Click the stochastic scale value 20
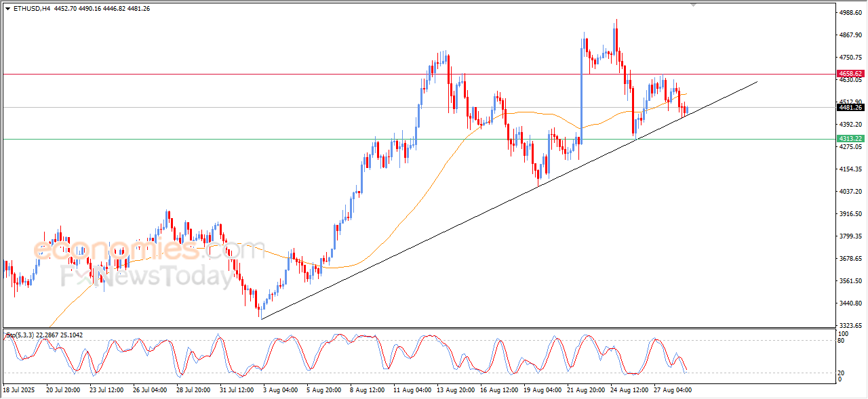Viewport: 868px width, 399px height. click(x=842, y=373)
